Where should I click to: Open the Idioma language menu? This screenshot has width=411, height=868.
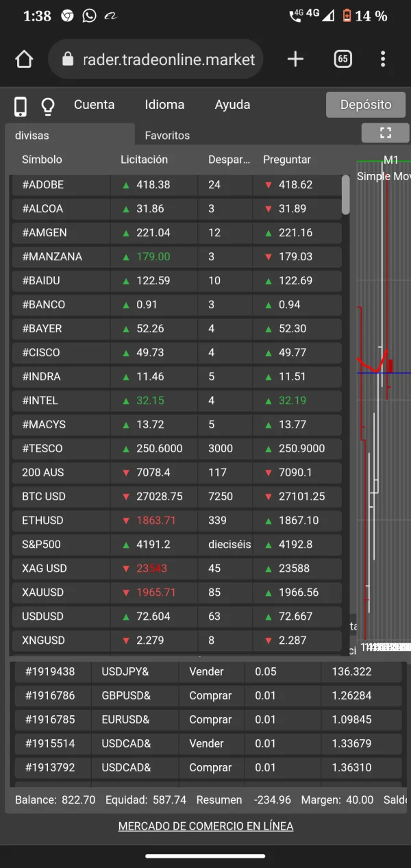(164, 105)
